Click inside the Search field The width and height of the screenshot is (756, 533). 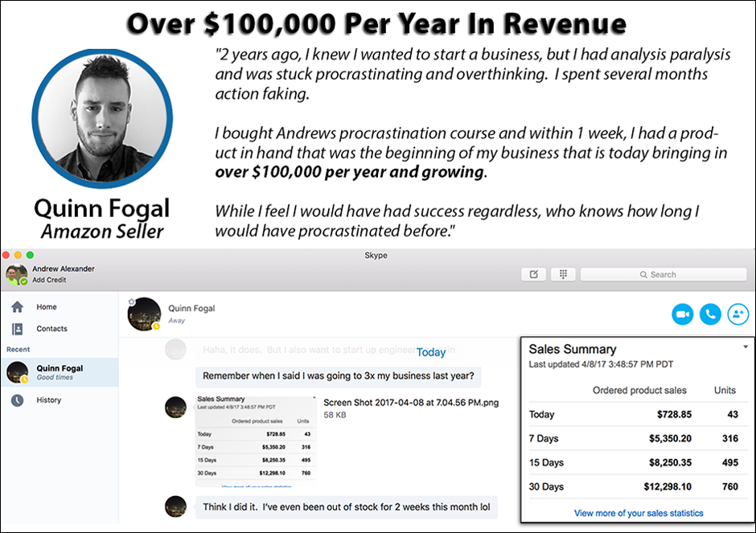click(663, 274)
